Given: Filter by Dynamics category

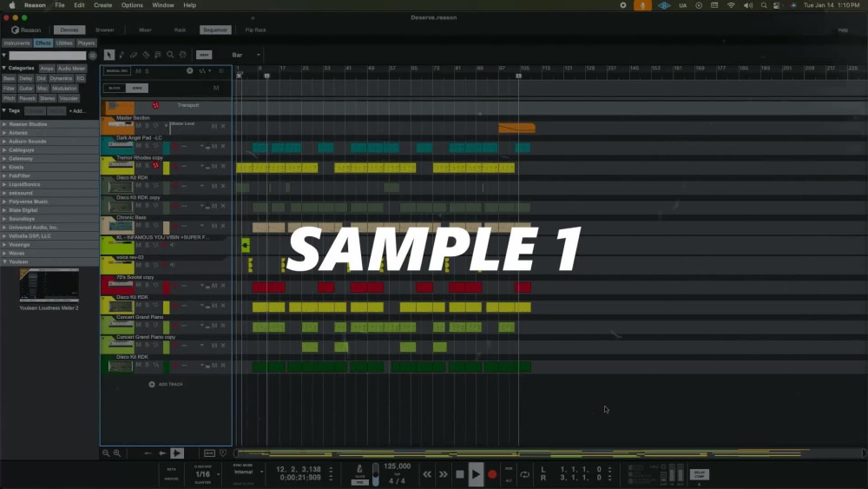Looking at the screenshot, I should (x=61, y=79).
